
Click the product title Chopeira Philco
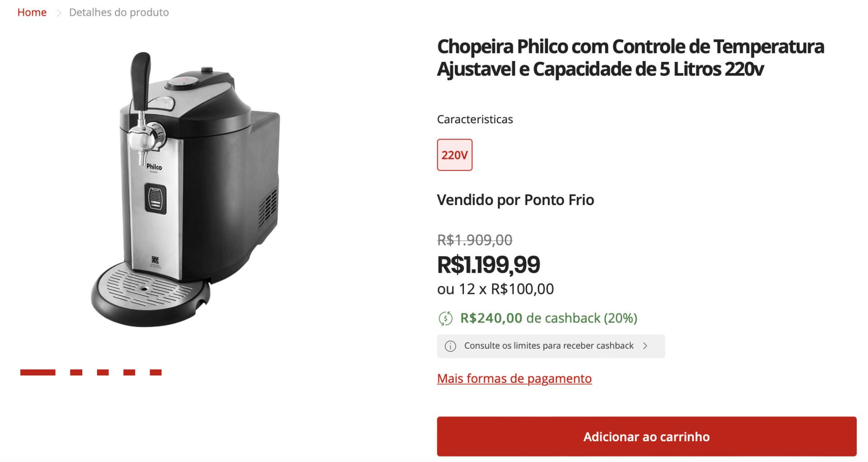click(630, 58)
